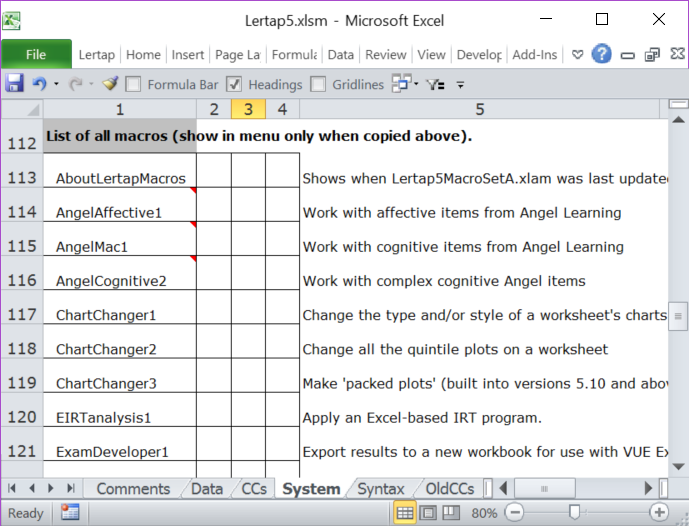This screenshot has height=526, width=689.
Task: Go to last sheet tab navigation arrow
Action: [71, 488]
